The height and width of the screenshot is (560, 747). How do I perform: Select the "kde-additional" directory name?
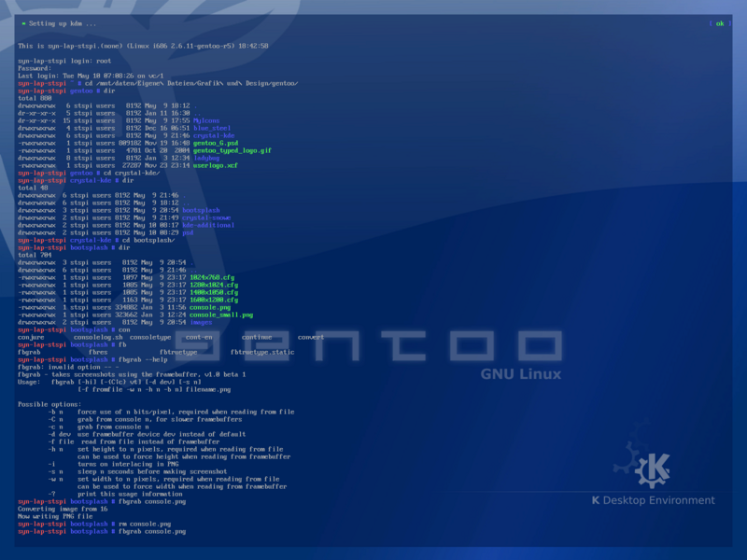tap(208, 225)
